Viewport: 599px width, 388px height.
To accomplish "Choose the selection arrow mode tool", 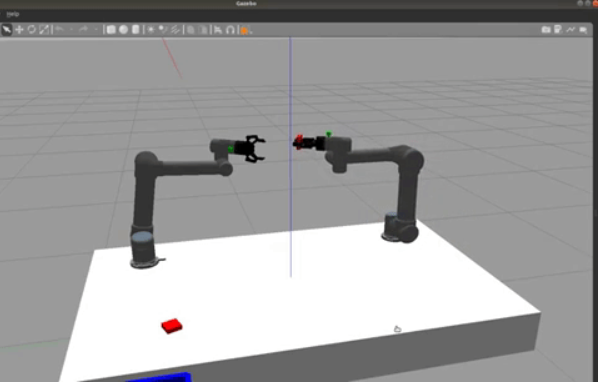I will (x=7, y=30).
